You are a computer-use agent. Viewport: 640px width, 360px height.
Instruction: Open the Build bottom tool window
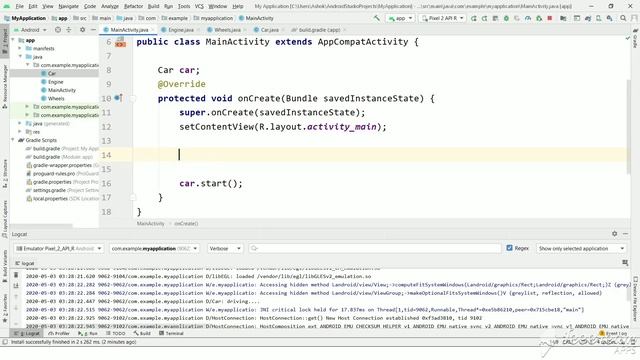[x=142, y=333]
